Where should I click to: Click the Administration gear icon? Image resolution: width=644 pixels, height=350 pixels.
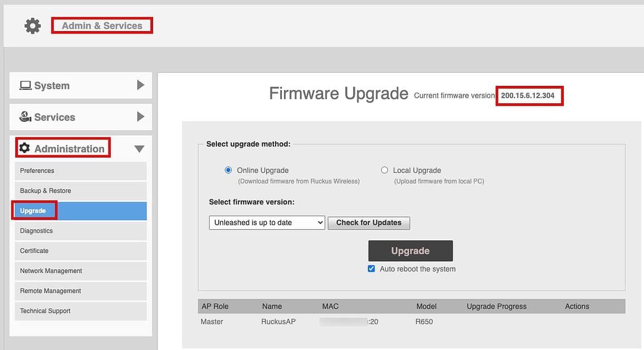(24, 148)
